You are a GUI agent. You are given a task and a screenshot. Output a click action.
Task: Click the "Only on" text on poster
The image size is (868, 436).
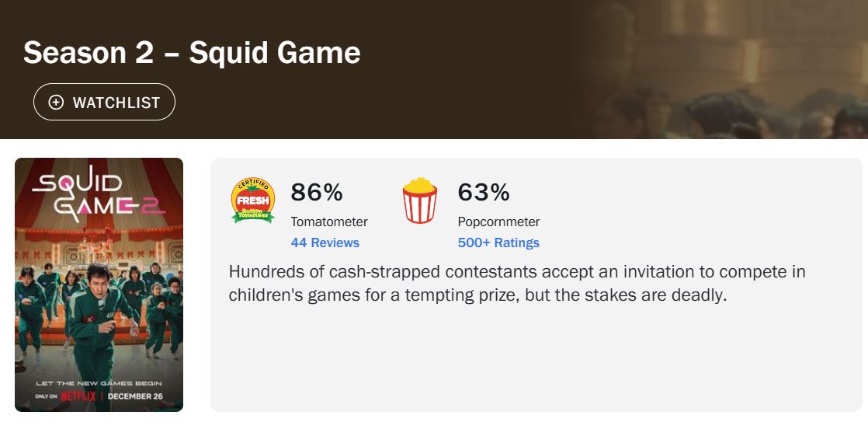47,396
